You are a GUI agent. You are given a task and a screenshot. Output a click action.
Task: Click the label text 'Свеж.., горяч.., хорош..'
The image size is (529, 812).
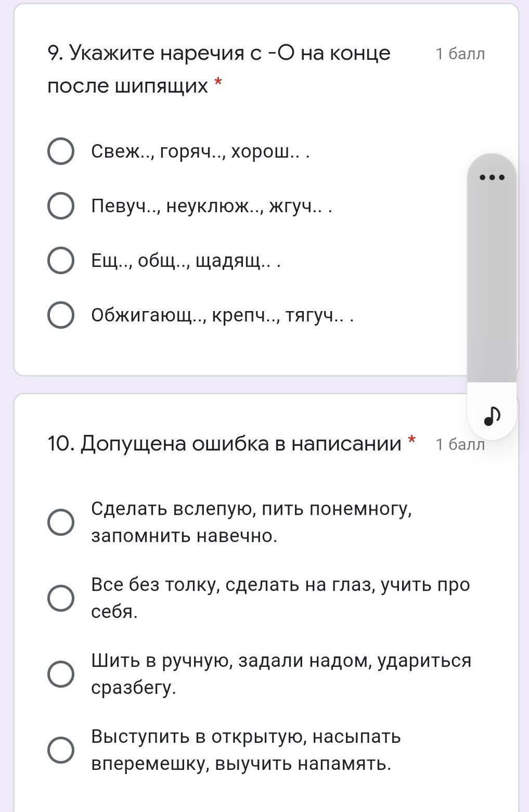tap(200, 151)
